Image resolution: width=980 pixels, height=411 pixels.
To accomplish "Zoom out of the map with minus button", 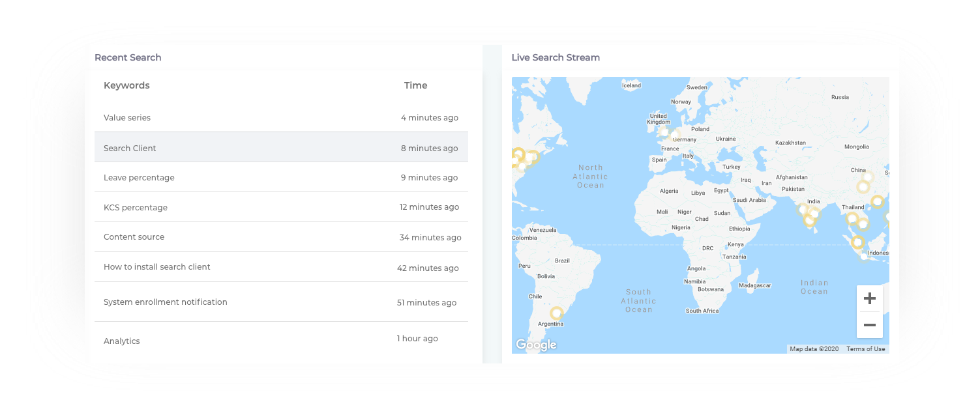I will point(869,325).
